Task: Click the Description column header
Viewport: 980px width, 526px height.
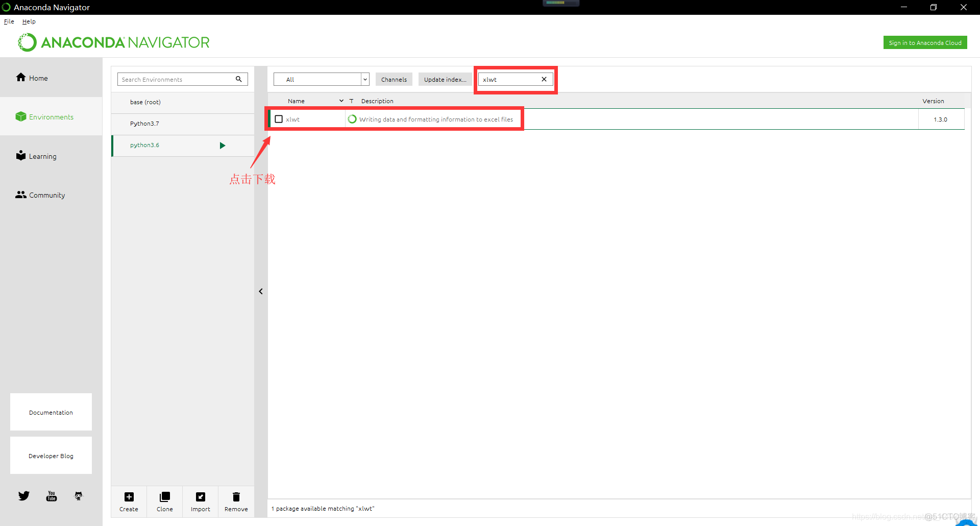Action: coord(377,101)
